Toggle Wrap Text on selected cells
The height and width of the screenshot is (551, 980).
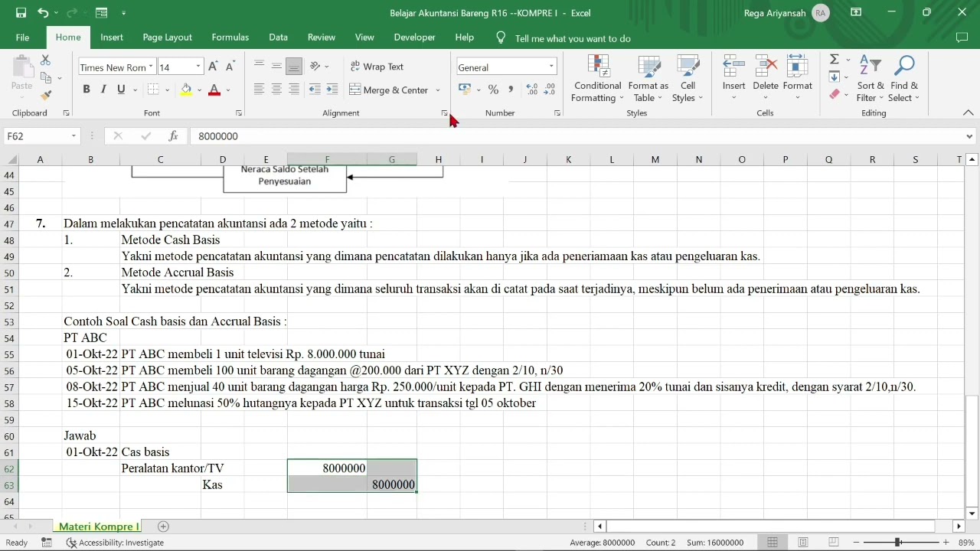tap(377, 67)
